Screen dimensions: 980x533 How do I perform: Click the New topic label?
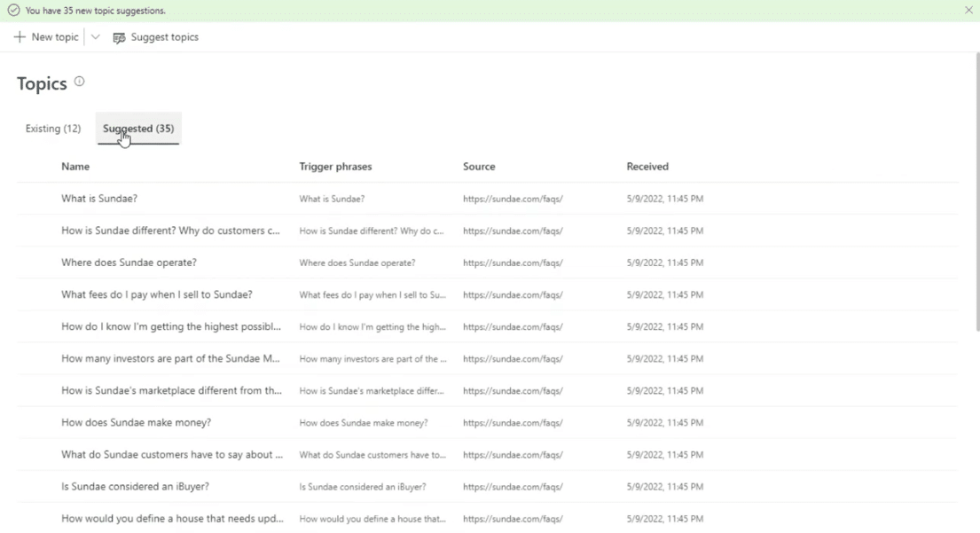point(55,37)
